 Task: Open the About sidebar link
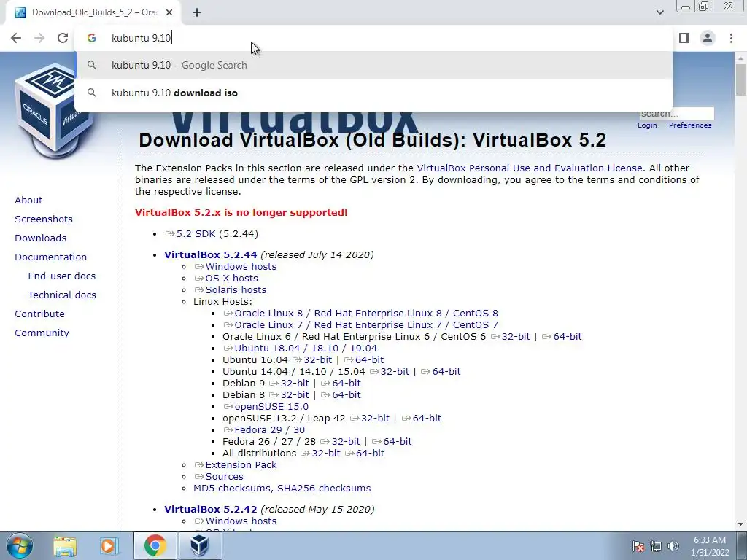click(28, 200)
